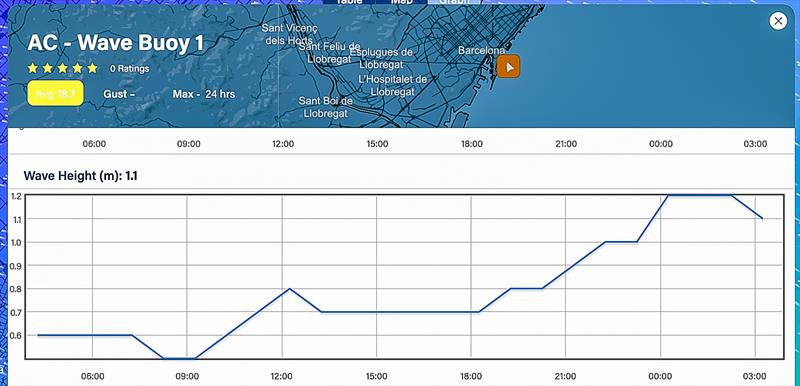800x386 pixels.
Task: Rate the buoy with the first star
Action: pos(33,68)
